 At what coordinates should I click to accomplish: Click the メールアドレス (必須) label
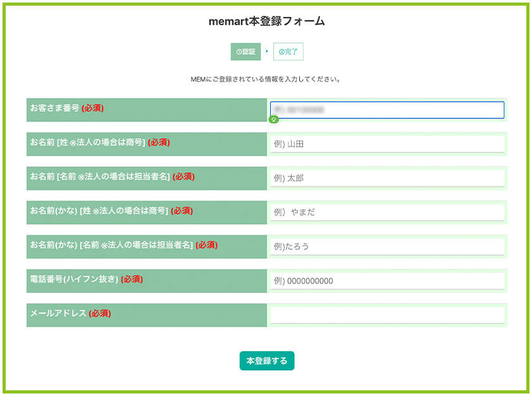pyautogui.click(x=70, y=313)
